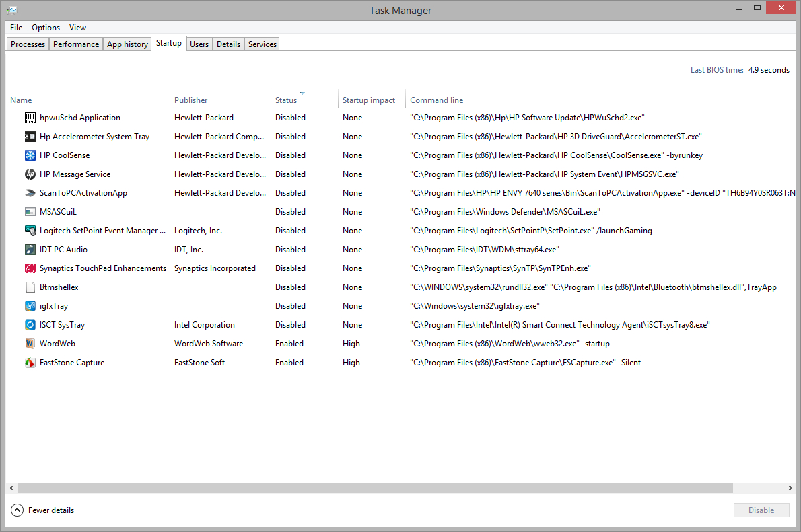The image size is (801, 532).
Task: Sort by the Command line column header
Action: tap(600, 100)
